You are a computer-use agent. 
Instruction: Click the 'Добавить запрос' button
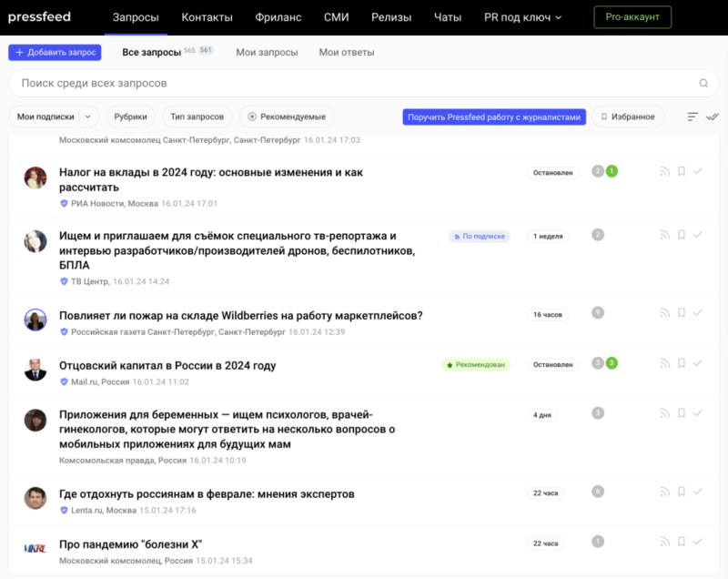55,53
